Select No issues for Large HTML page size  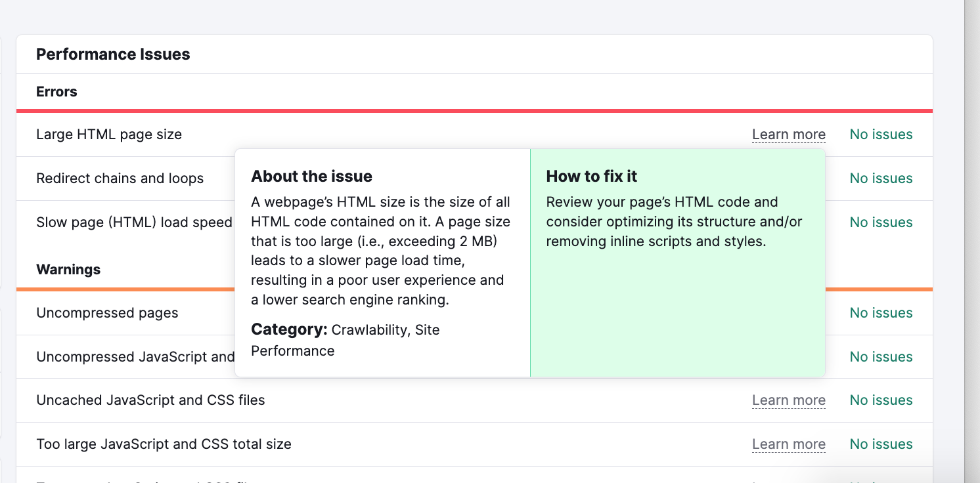click(x=881, y=135)
